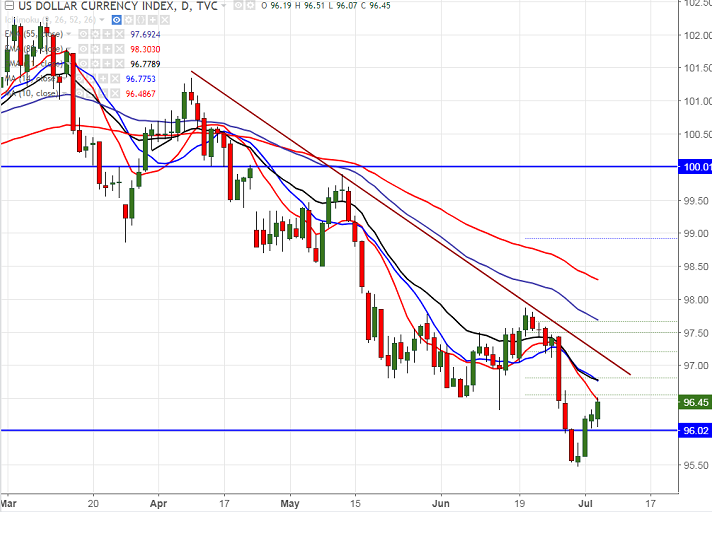Open settings gear in the 98.3030 row
Screen dimensions: 725x543
(x=95, y=49)
